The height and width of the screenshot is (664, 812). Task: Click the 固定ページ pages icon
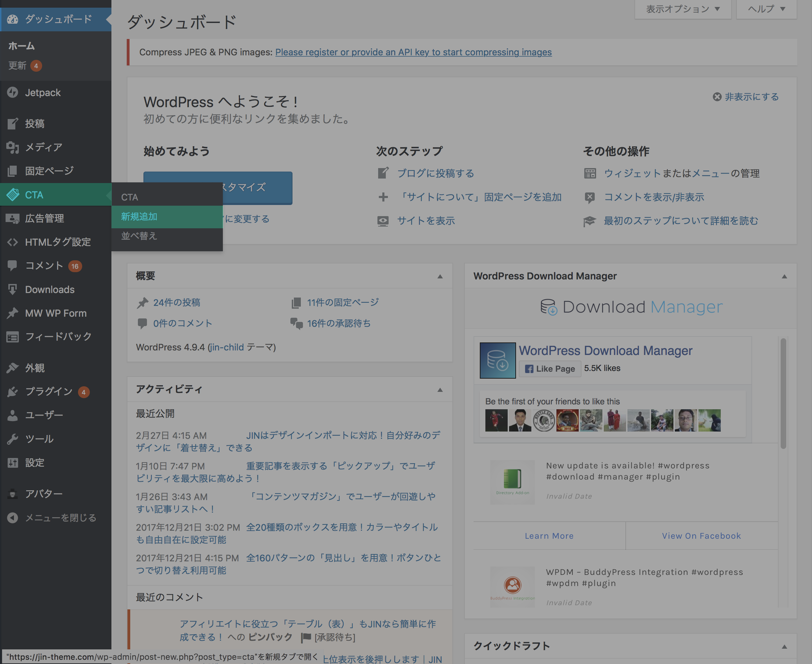coord(13,171)
